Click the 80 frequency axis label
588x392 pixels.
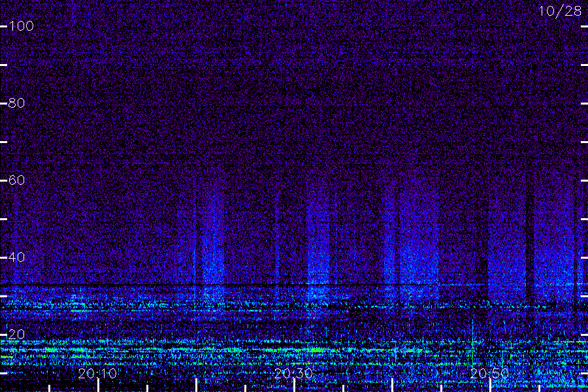point(16,103)
